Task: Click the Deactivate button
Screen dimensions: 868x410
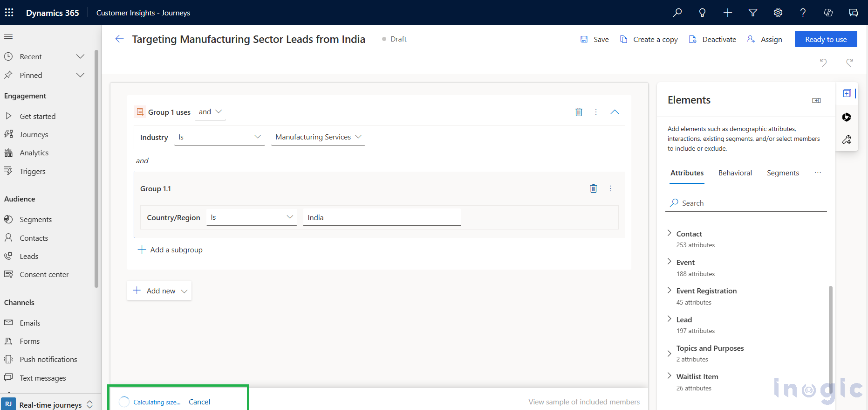Action: click(713, 40)
